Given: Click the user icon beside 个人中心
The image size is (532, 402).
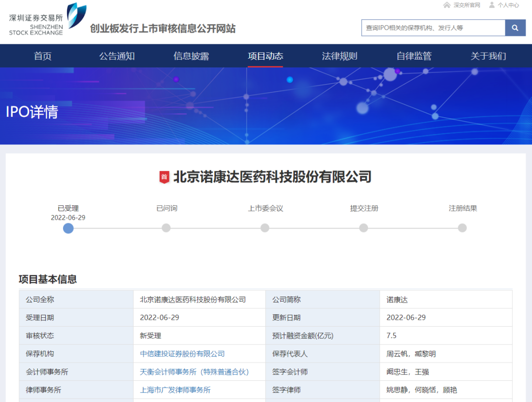Looking at the screenshot, I should (x=492, y=5).
